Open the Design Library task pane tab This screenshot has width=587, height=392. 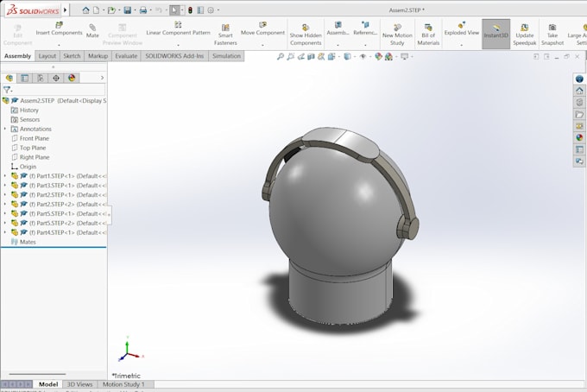pos(579,102)
